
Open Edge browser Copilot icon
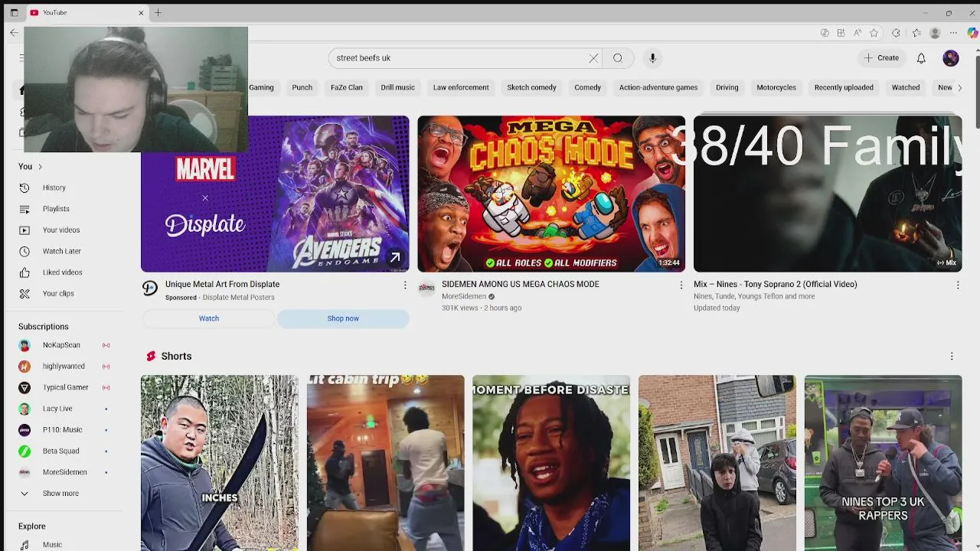click(x=972, y=33)
